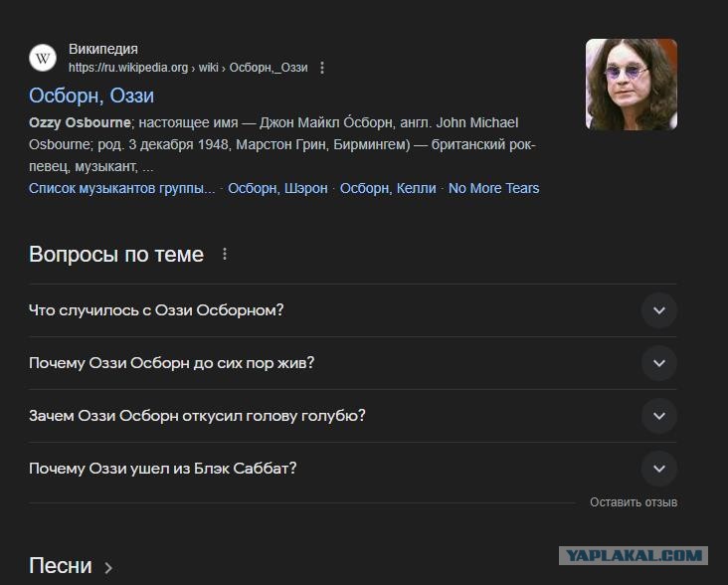Click question text Почему Оззи Осборн до сих пор жив?
Viewport: 728px width, 585px height.
tap(171, 363)
